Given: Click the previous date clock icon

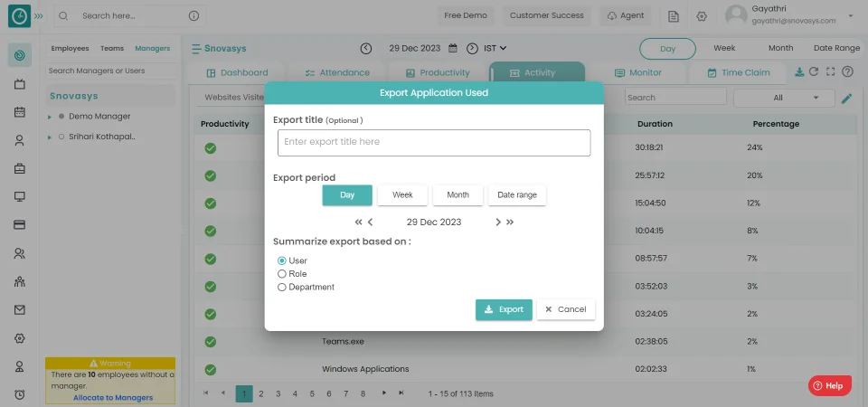Looking at the screenshot, I should pos(365,48).
